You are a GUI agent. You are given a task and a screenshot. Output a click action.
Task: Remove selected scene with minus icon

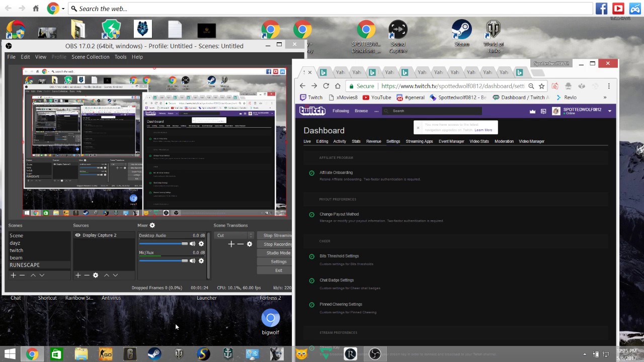click(x=22, y=275)
